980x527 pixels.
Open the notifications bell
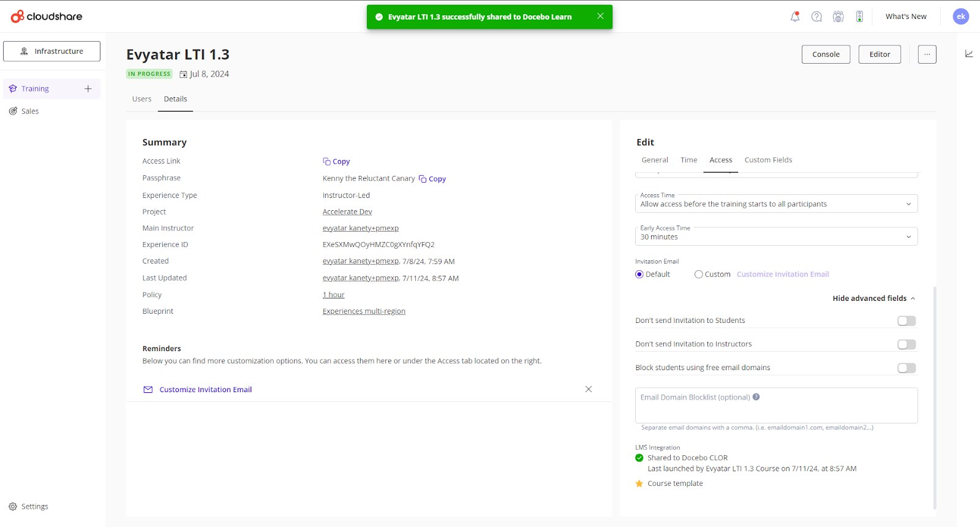[x=795, y=17]
